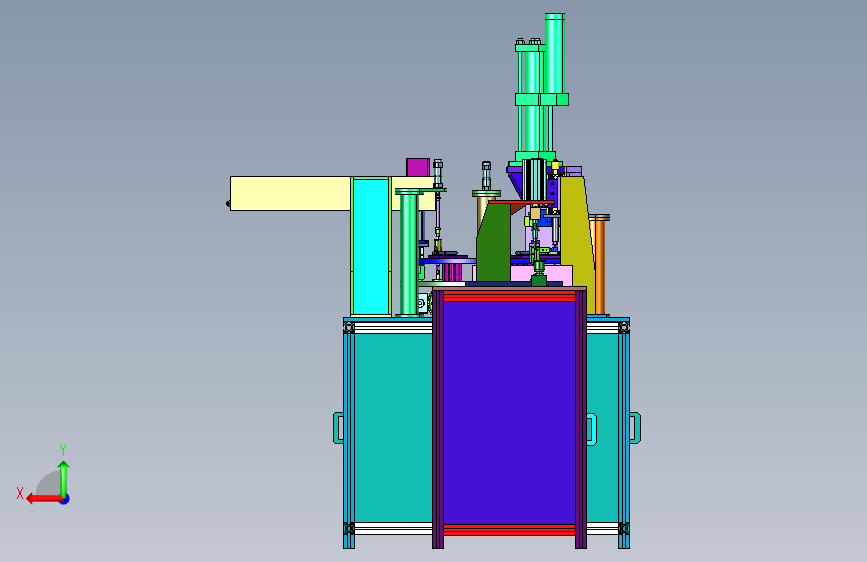Viewport: 867px width, 562px height.
Task: Select the large purple front panel of the machine
Action: point(509,412)
